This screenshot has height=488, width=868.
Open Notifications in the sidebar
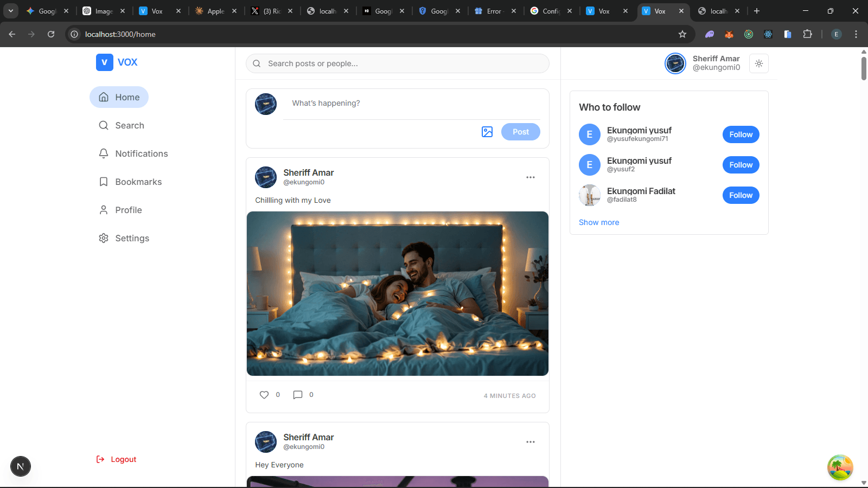pyautogui.click(x=133, y=153)
